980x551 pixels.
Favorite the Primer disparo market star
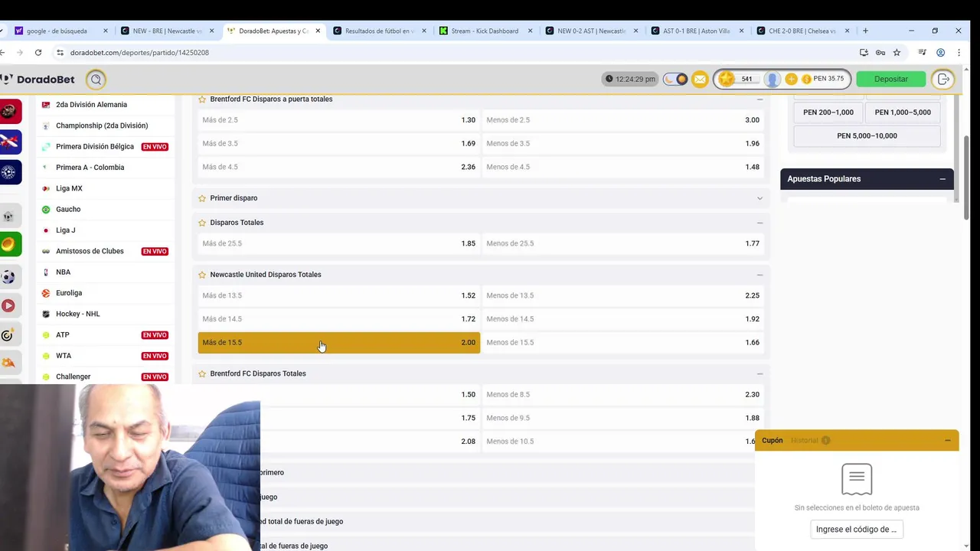tap(202, 198)
